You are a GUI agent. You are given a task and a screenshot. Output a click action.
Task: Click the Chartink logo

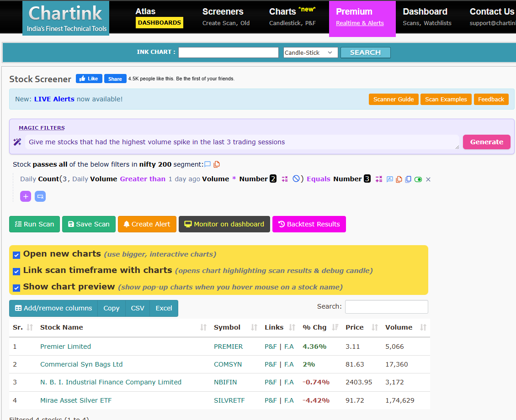66,18
